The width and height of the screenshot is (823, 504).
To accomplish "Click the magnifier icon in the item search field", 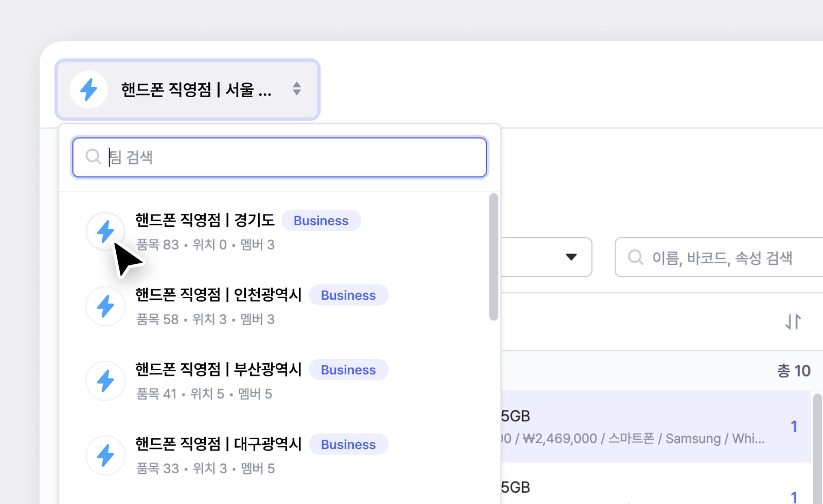I will click(x=636, y=258).
